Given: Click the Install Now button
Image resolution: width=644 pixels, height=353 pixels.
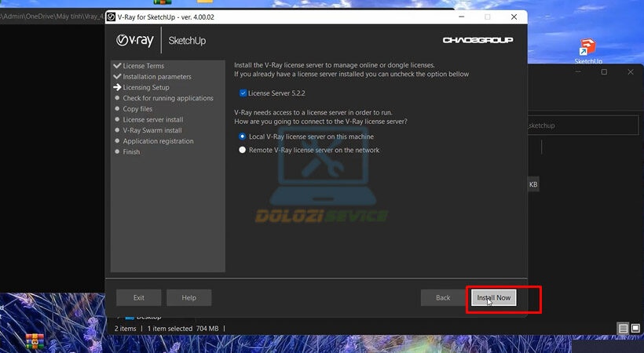Looking at the screenshot, I should click(493, 298).
